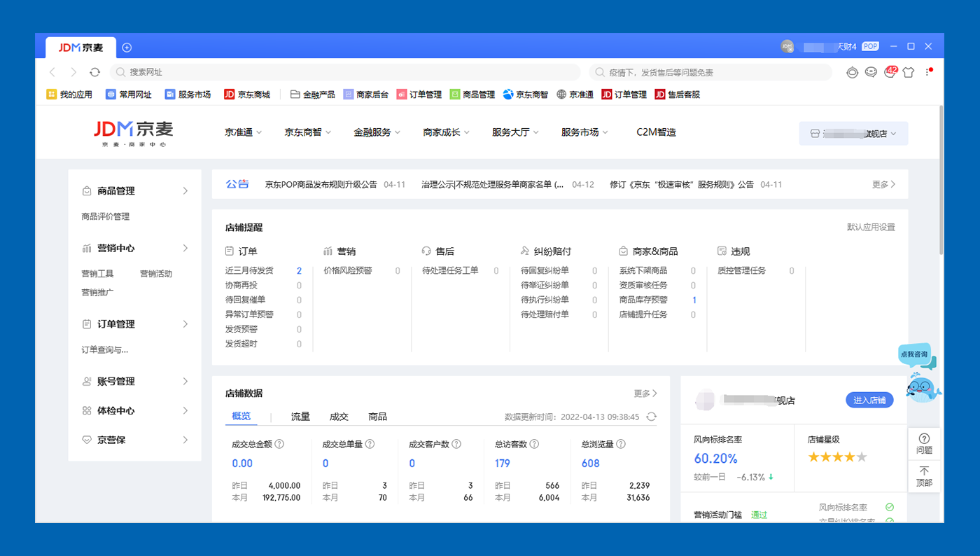Image resolution: width=980 pixels, height=556 pixels.
Task: Click the 搜索网址 address bar
Action: (x=345, y=72)
